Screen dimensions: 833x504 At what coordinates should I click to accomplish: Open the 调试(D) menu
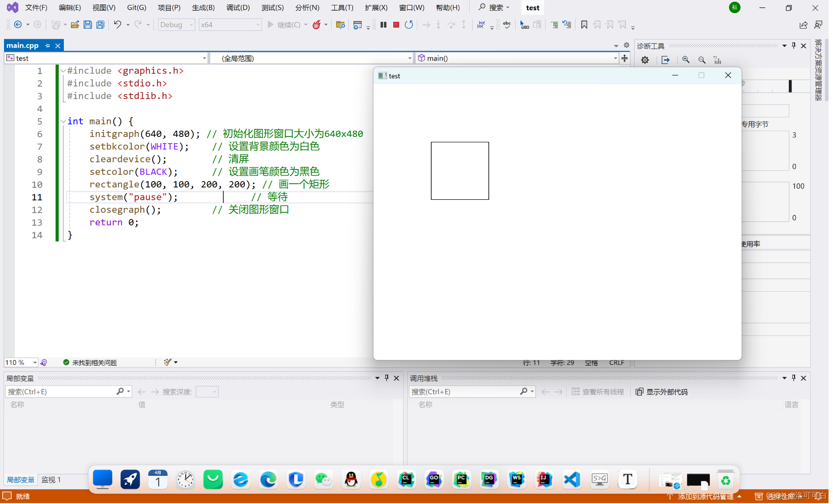click(x=238, y=7)
